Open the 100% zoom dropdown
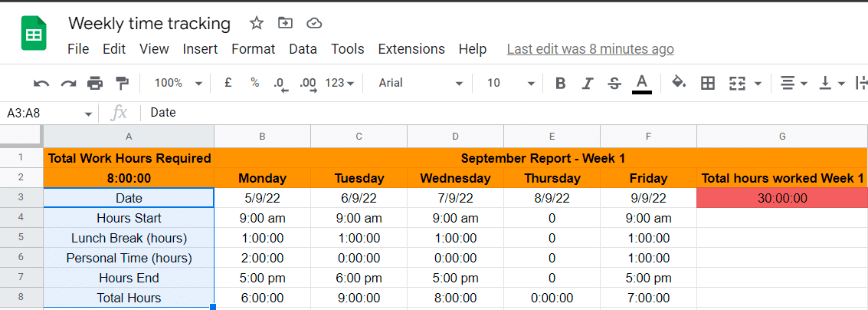868x310 pixels. (178, 83)
